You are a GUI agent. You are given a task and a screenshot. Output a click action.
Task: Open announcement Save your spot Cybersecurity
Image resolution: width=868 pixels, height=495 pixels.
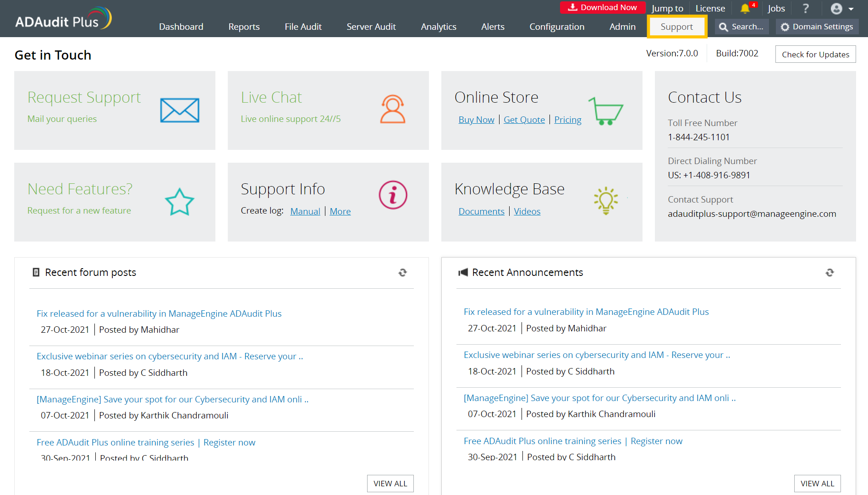(600, 398)
